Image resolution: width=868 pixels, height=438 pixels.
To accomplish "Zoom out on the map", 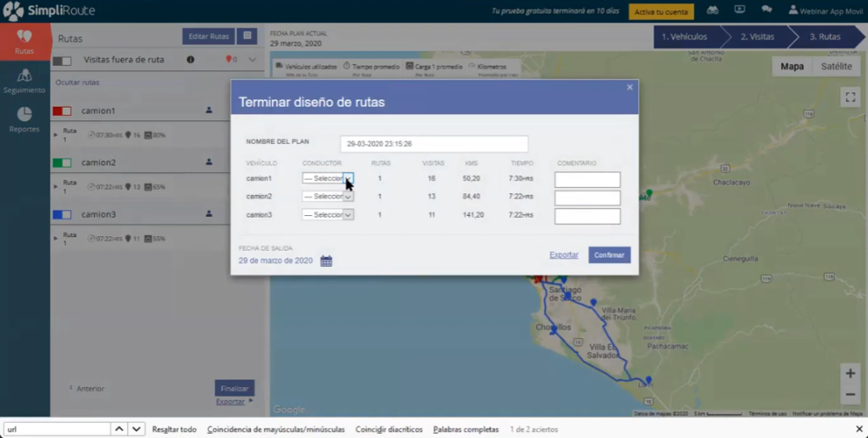I will (x=850, y=394).
